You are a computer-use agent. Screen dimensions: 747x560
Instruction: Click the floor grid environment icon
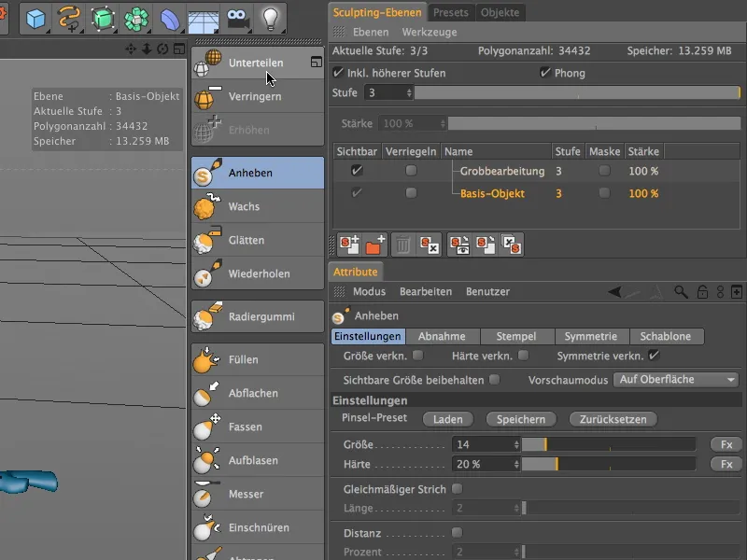[x=204, y=21]
